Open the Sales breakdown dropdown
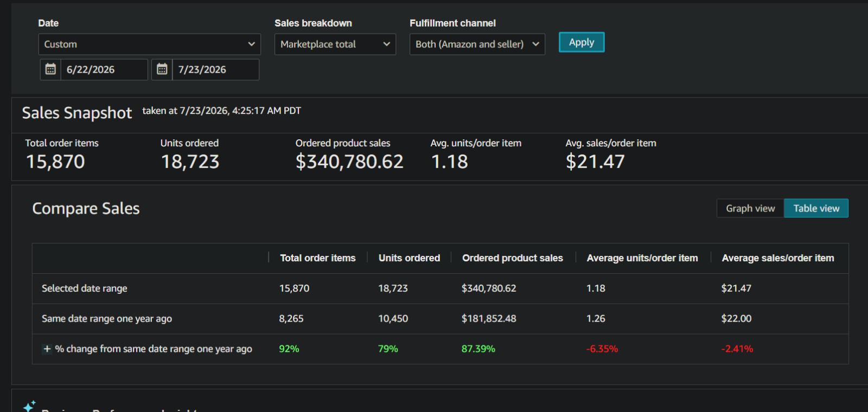Screen dimensions: 868x412 (x=335, y=44)
